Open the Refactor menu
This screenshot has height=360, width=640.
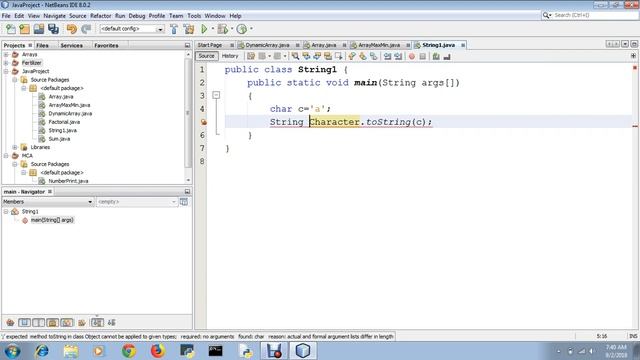click(x=100, y=16)
